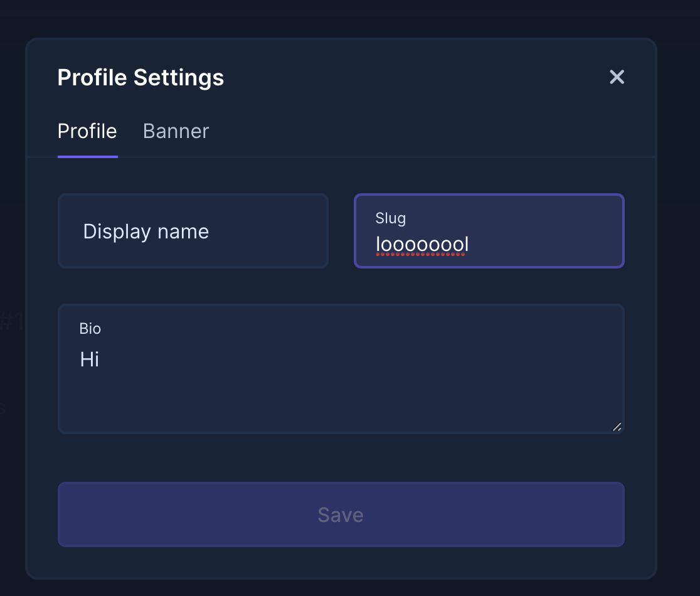
Task: Click inside the Display name field
Action: click(193, 231)
